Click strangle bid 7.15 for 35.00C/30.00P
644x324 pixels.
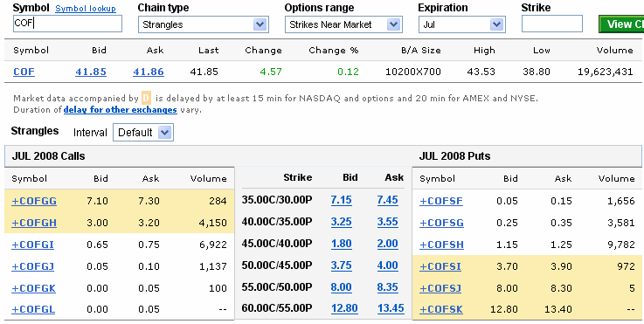[x=342, y=200]
